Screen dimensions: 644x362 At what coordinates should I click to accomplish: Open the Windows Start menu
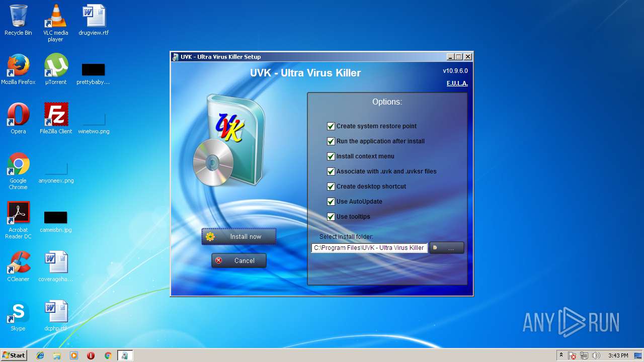[x=14, y=355]
